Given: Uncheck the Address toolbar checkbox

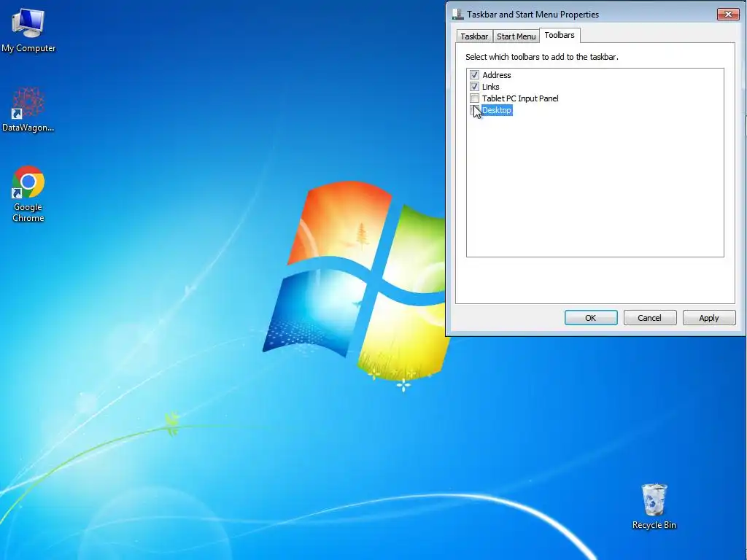Looking at the screenshot, I should 474,75.
